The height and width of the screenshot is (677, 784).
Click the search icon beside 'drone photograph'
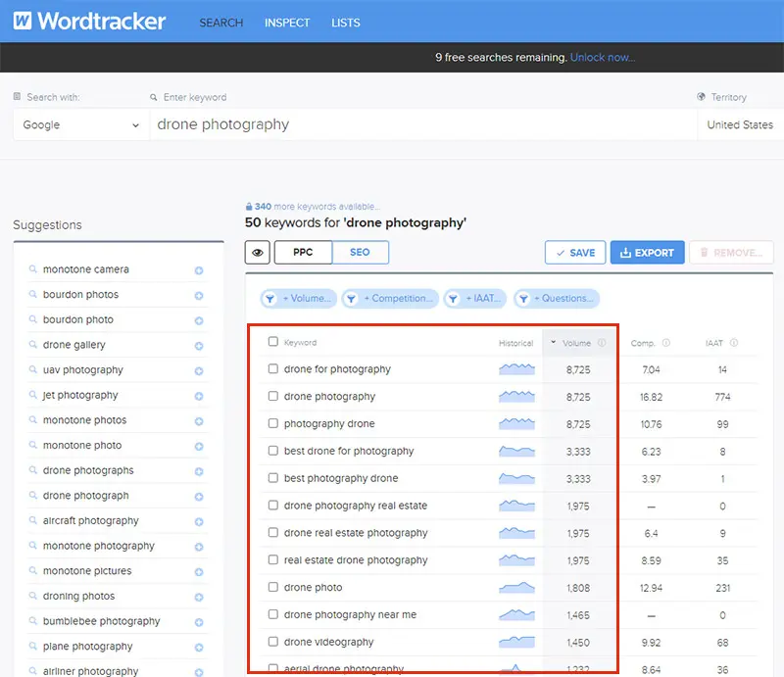point(33,495)
